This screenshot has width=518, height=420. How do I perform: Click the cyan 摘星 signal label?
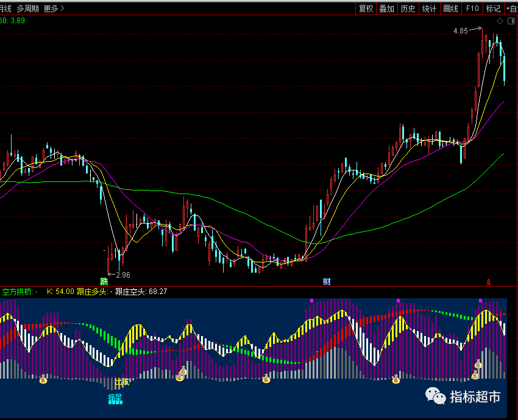coord(115,399)
